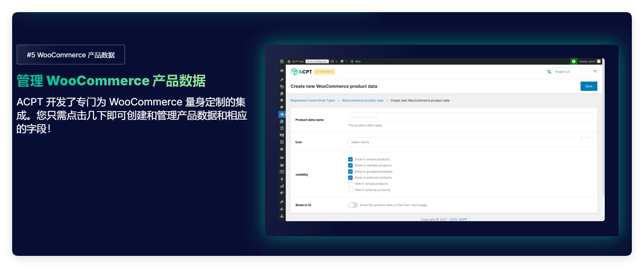This screenshot has height=268, width=644.
Task: Uncheck Show in grouped products
Action: click(x=350, y=171)
